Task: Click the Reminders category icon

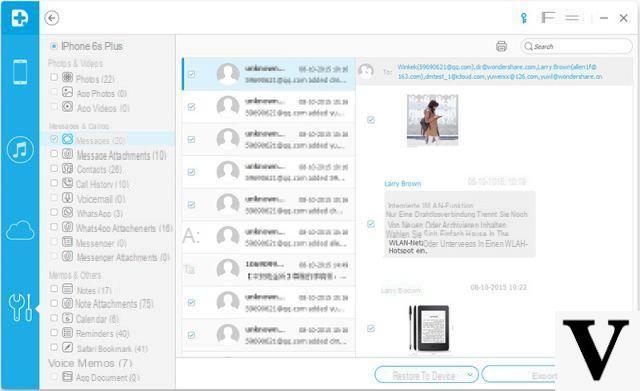Action: pyautogui.click(x=67, y=333)
